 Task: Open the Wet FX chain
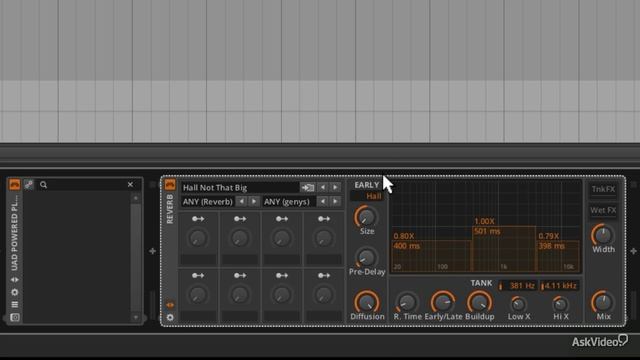click(x=603, y=210)
